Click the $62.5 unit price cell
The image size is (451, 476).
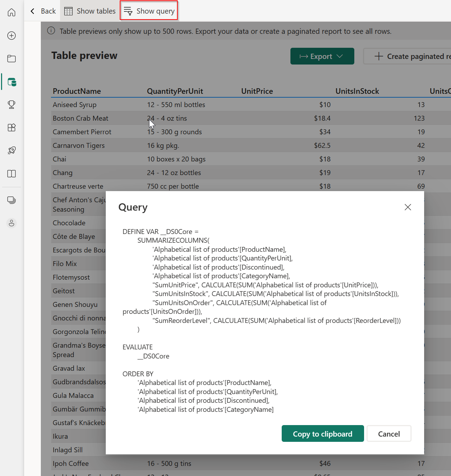322,145
